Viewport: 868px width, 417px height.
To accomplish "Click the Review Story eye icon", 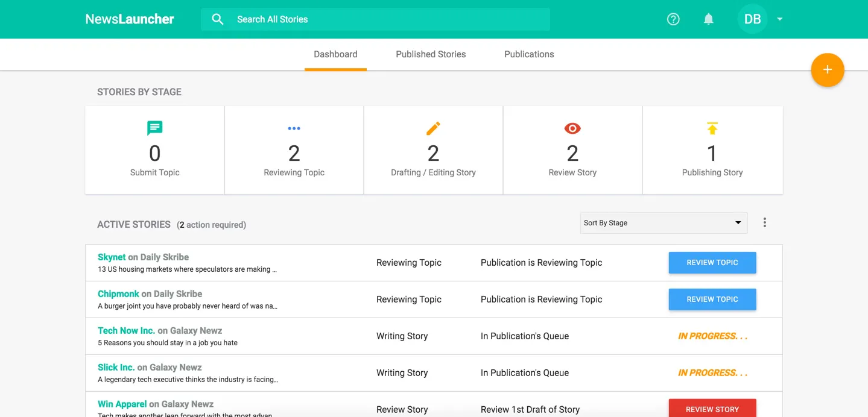I will (x=572, y=128).
